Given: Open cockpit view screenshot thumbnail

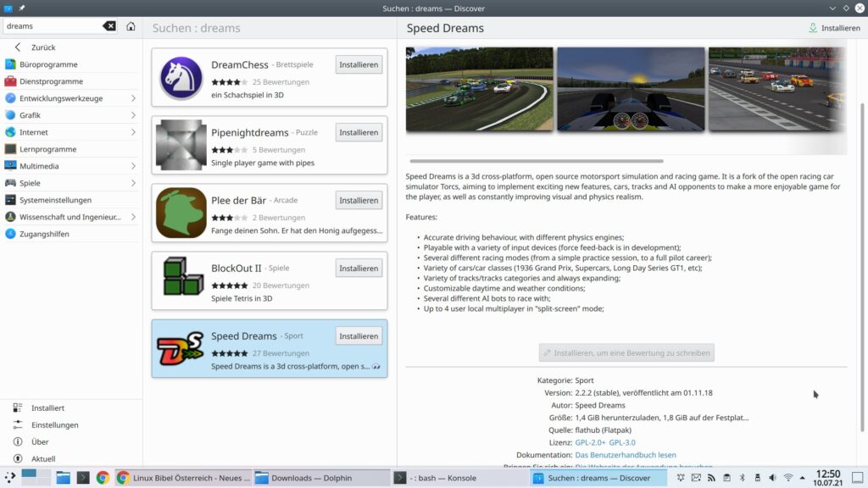Looking at the screenshot, I should click(x=631, y=89).
